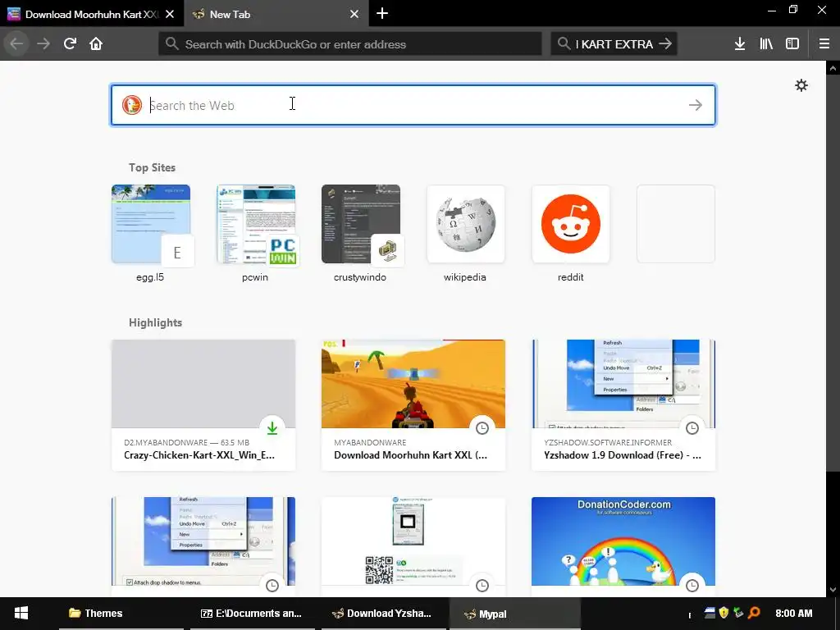
Task: Click the Highlights section heading
Action: [155, 322]
